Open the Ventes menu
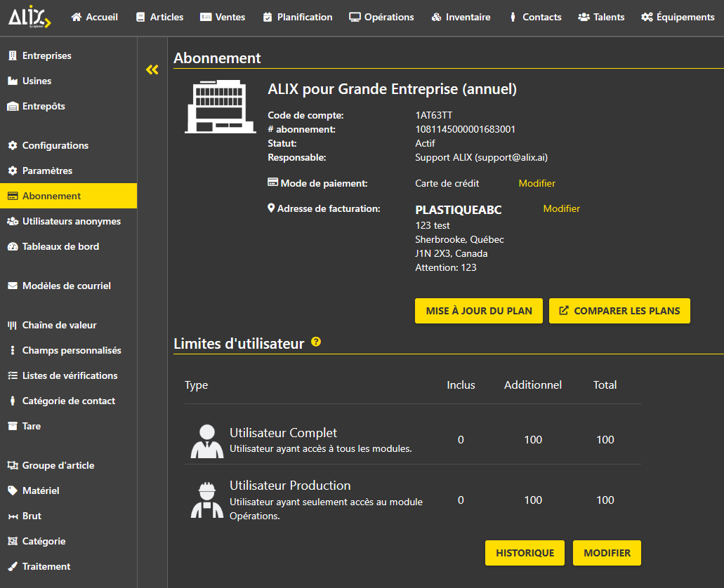This screenshot has height=588, width=724. (223, 17)
